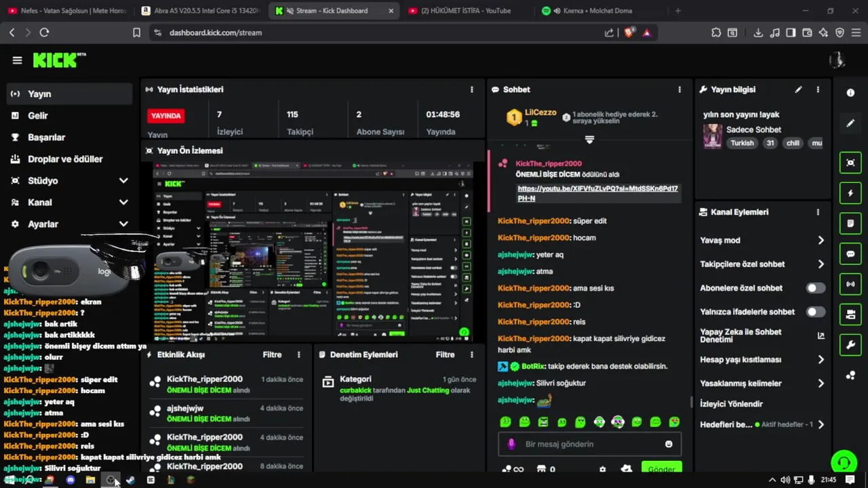Screen dimensions: 868x488
Task: Open the green headset support button
Action: 844,462
